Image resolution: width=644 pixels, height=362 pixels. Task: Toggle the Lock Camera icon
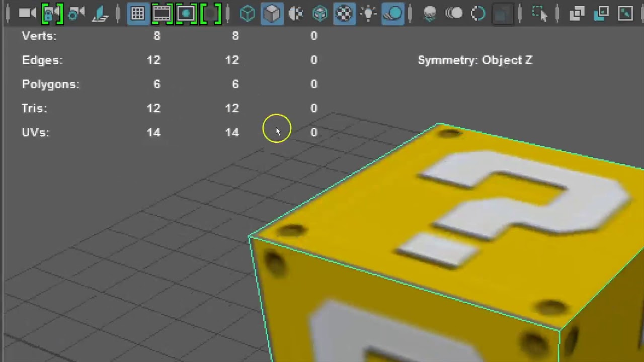[x=52, y=14]
